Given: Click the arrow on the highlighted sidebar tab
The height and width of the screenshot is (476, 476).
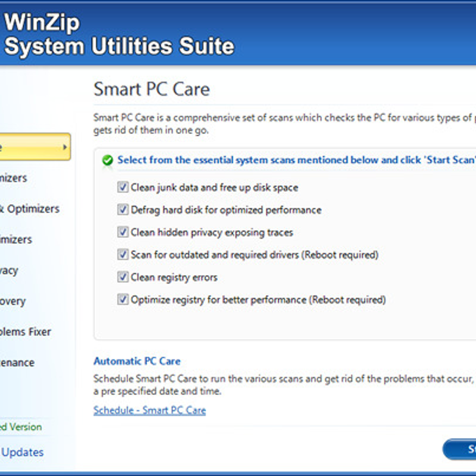Looking at the screenshot, I should (65, 147).
